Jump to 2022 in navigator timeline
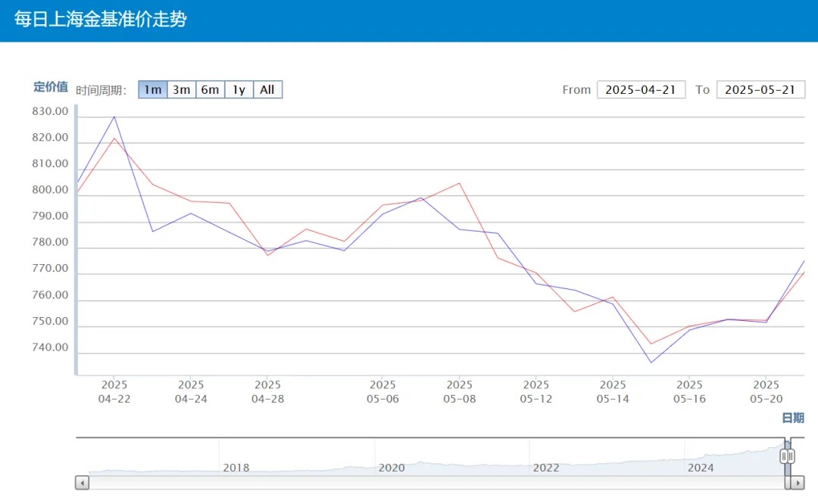This screenshot has width=818, height=504. click(x=546, y=468)
